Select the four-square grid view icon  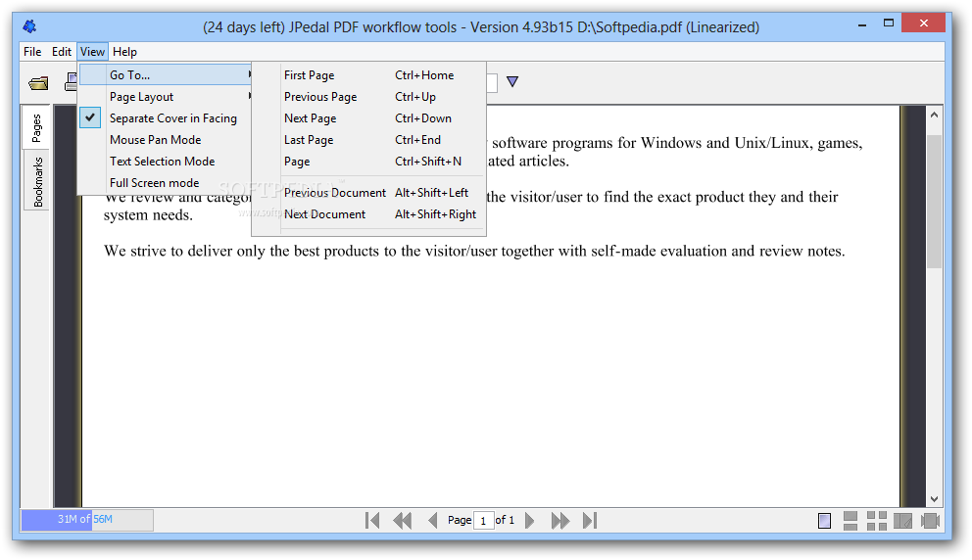(877, 521)
